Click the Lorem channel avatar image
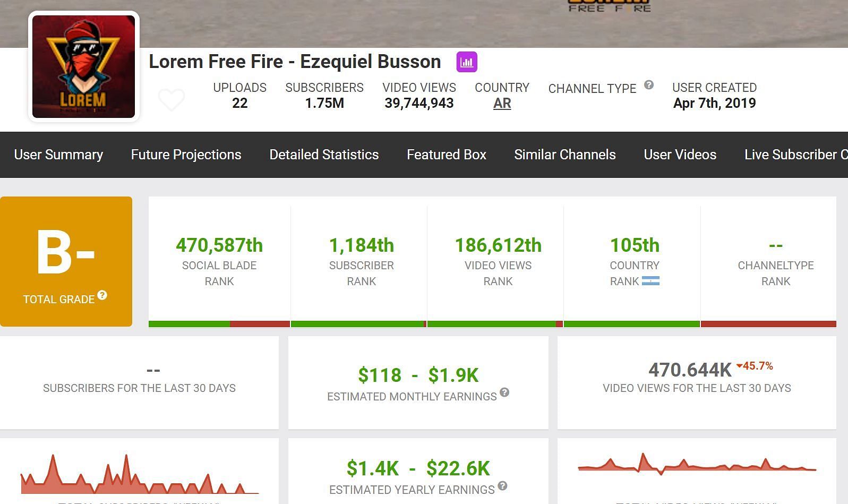The height and width of the screenshot is (504, 848). [x=84, y=66]
